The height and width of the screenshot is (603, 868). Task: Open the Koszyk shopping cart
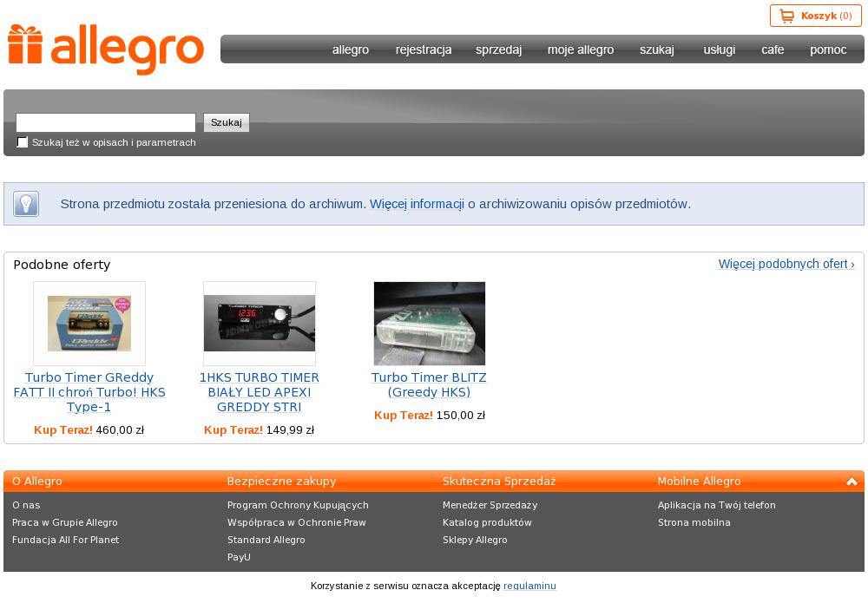(x=815, y=16)
